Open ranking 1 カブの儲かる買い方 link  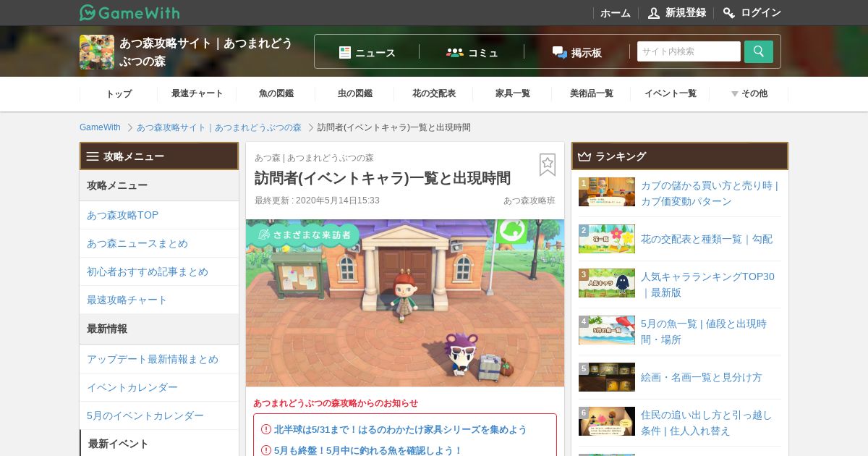tap(710, 193)
